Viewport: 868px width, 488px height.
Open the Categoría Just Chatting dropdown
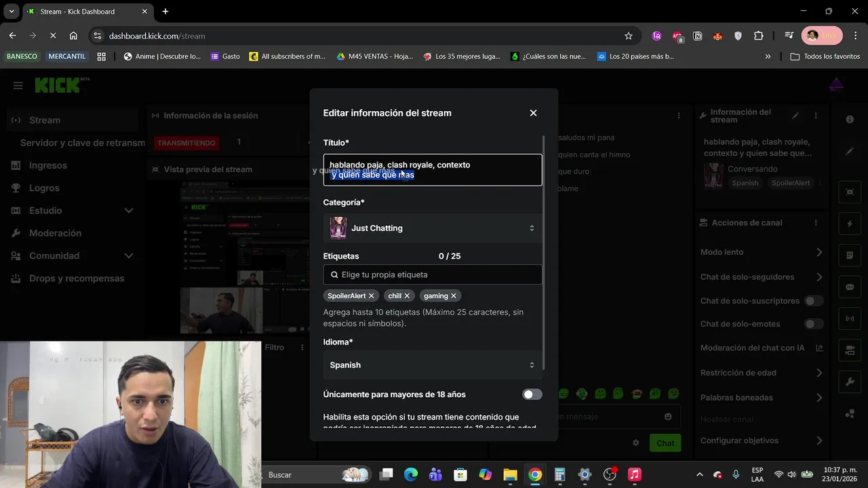(433, 228)
